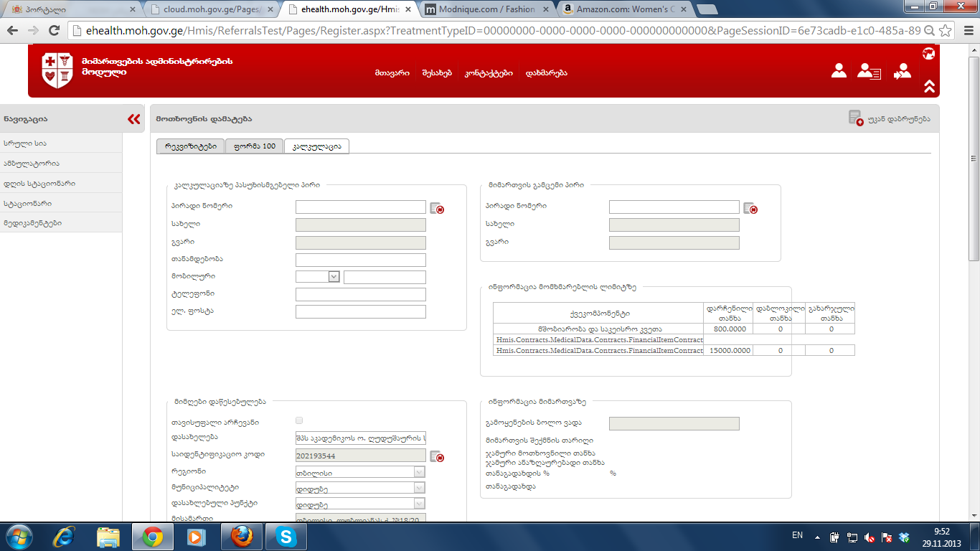Collapse the ნავიგაცია sidebar with double chevron
This screenshot has height=551, width=980.
[133, 119]
